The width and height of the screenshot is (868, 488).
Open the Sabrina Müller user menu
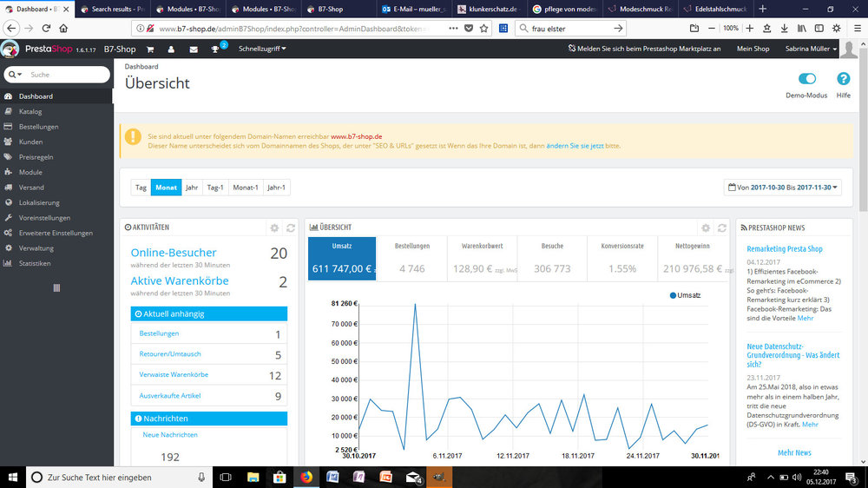pos(811,49)
